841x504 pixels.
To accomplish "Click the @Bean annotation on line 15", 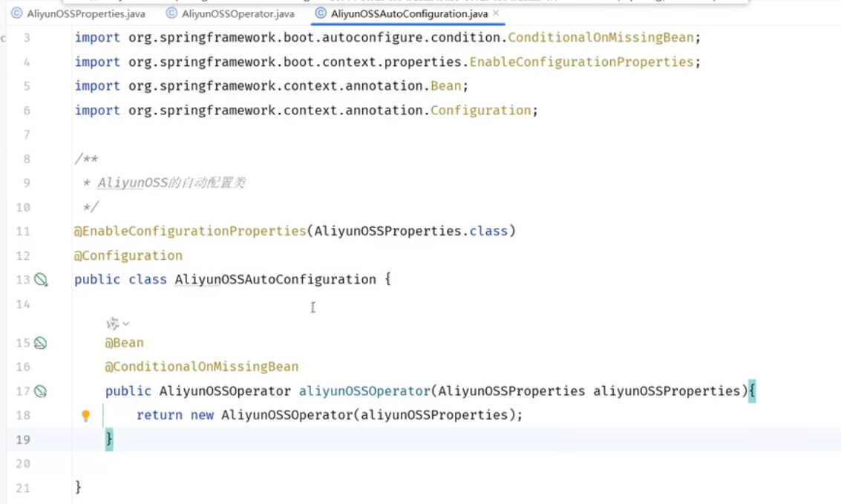I will (x=125, y=343).
